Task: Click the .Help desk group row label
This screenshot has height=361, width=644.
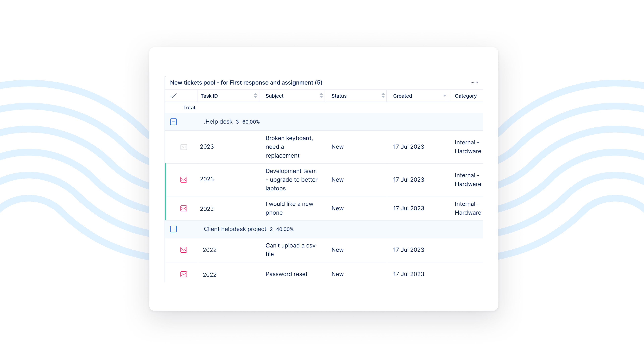Action: coord(218,122)
